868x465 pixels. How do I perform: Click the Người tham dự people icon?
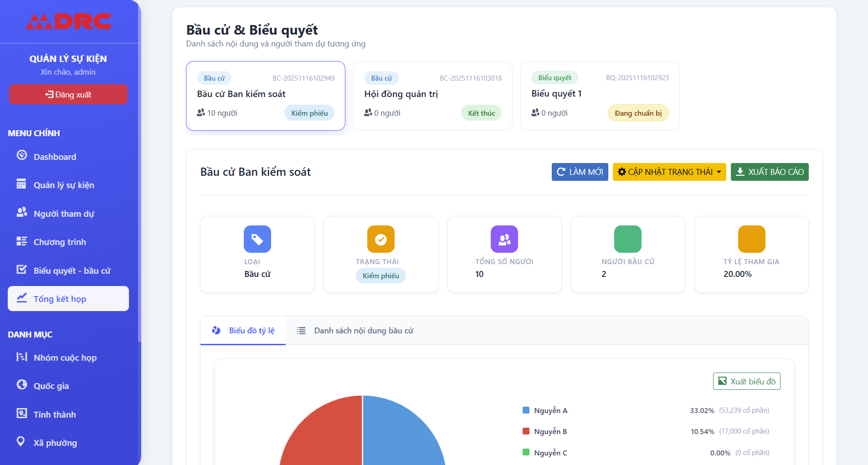coord(21,212)
